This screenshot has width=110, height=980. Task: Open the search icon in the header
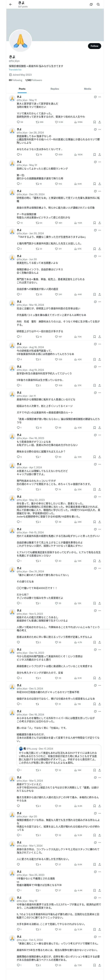(98, 5)
